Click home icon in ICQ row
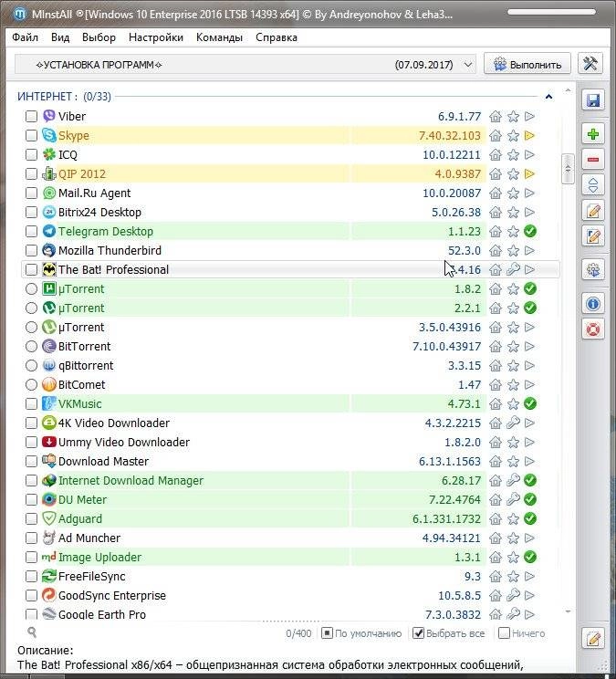The height and width of the screenshot is (679, 616). click(496, 154)
